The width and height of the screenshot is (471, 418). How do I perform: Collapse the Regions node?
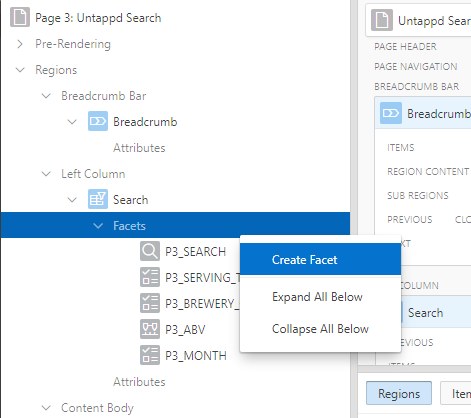click(20, 70)
